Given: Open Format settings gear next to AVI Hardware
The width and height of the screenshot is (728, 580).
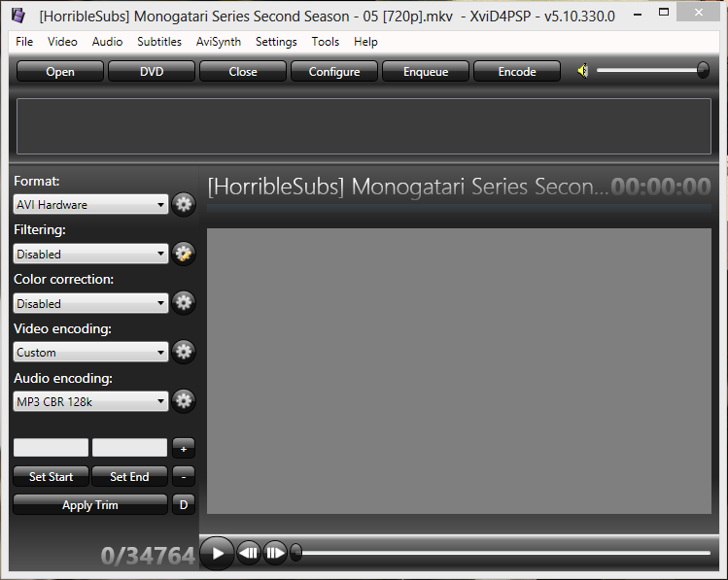Looking at the screenshot, I should click(184, 204).
